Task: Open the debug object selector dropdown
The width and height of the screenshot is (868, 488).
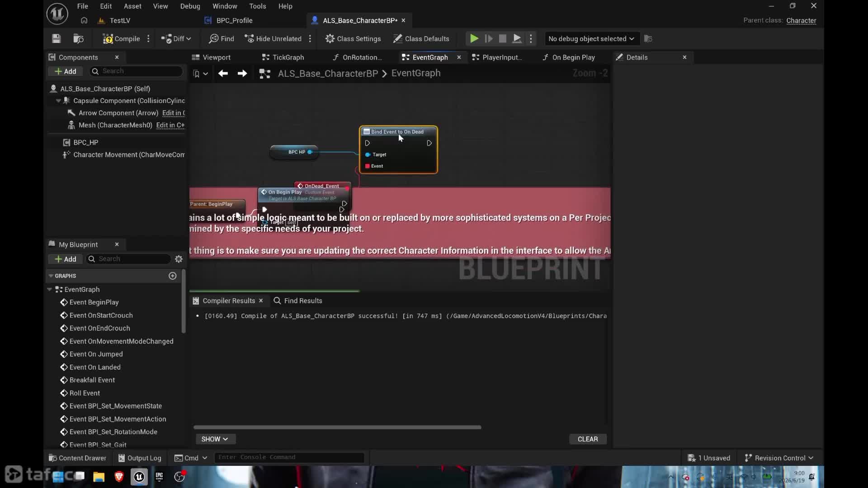Action: (x=591, y=39)
